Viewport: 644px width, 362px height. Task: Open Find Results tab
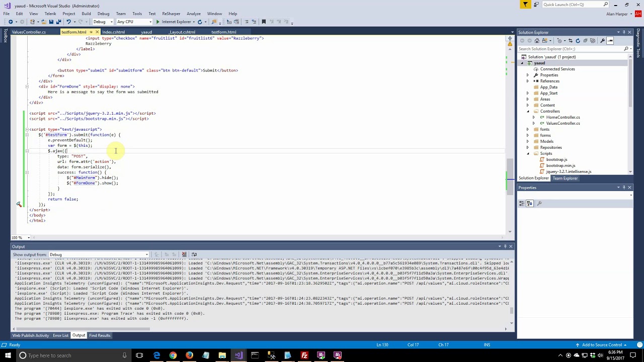tap(100, 335)
